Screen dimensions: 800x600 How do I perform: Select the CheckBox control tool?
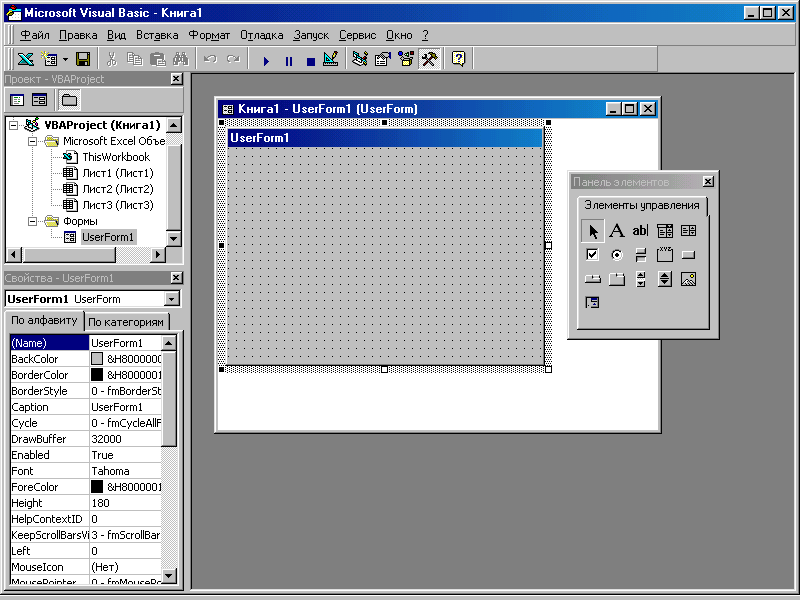[x=592, y=255]
